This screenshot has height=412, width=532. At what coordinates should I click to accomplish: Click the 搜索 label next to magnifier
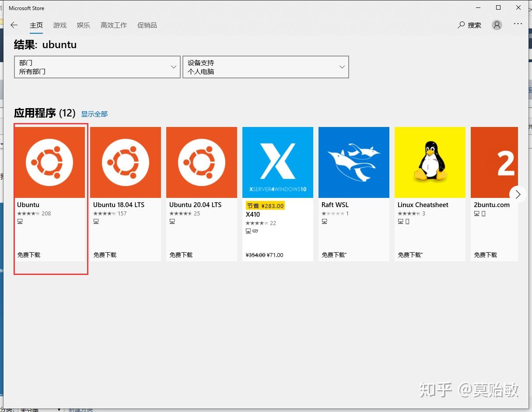[474, 25]
